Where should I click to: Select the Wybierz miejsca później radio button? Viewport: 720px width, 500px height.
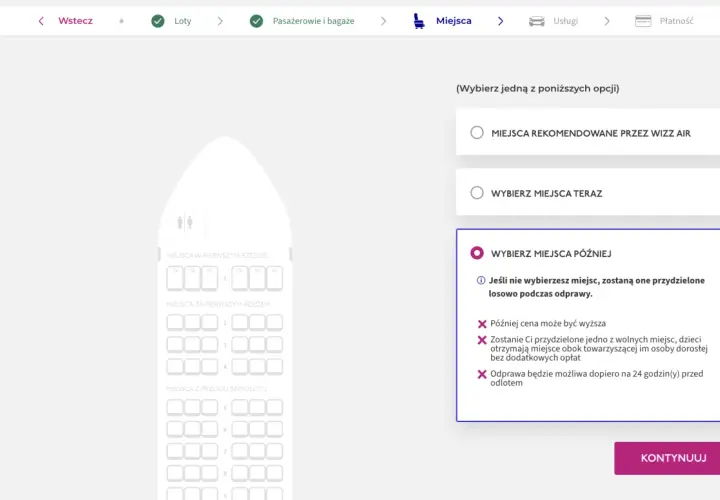point(477,253)
